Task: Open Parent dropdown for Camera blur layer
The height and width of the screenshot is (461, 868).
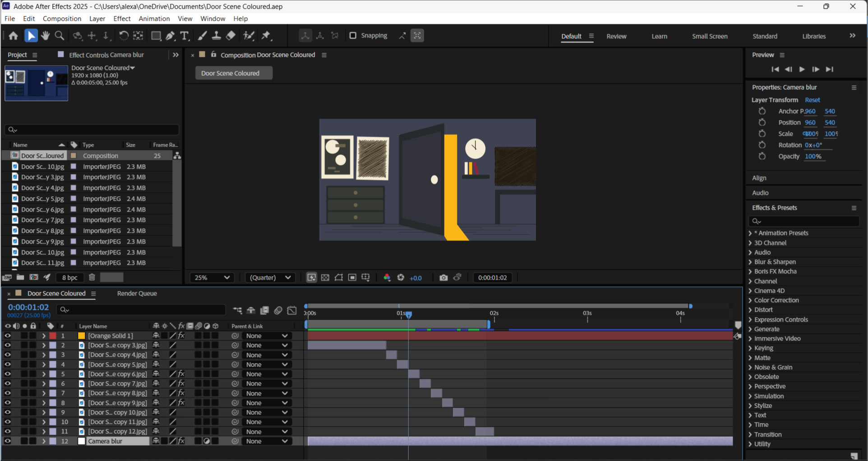Action: click(267, 441)
